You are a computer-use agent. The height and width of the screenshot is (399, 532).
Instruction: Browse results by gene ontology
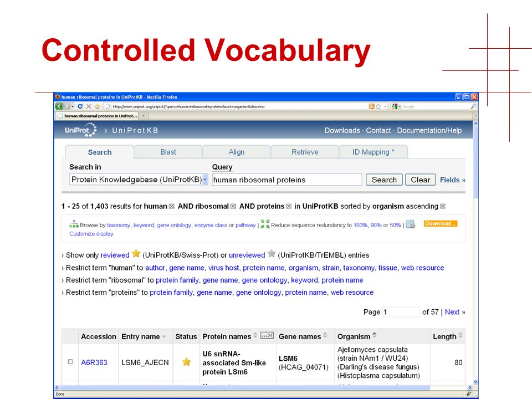tap(174, 225)
